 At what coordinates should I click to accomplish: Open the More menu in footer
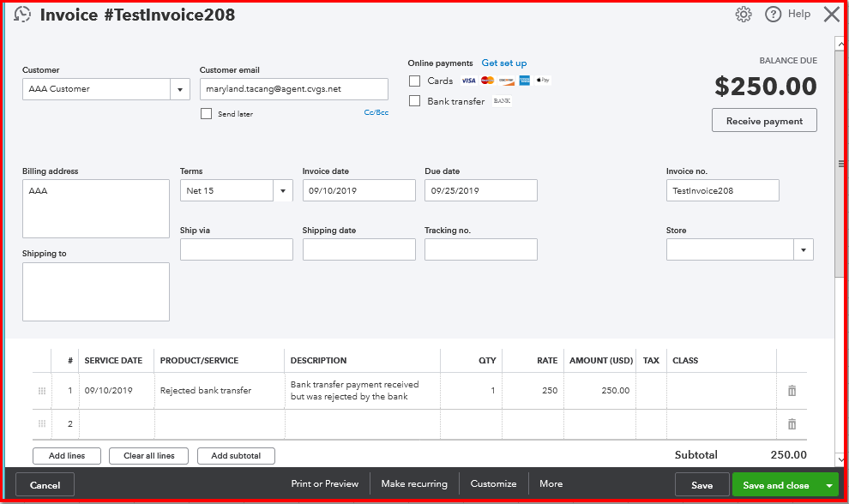pos(551,483)
